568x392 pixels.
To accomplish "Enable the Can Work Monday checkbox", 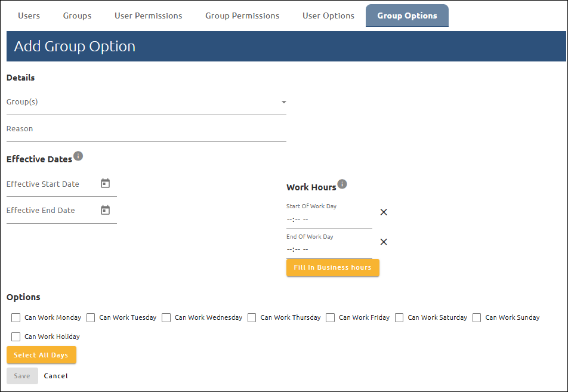I will [16, 317].
